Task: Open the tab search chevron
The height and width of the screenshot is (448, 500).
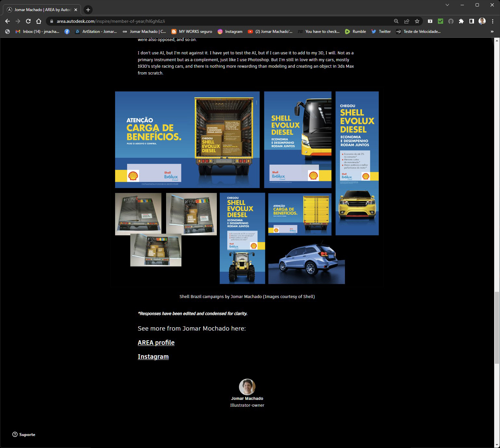Action: pos(447,5)
